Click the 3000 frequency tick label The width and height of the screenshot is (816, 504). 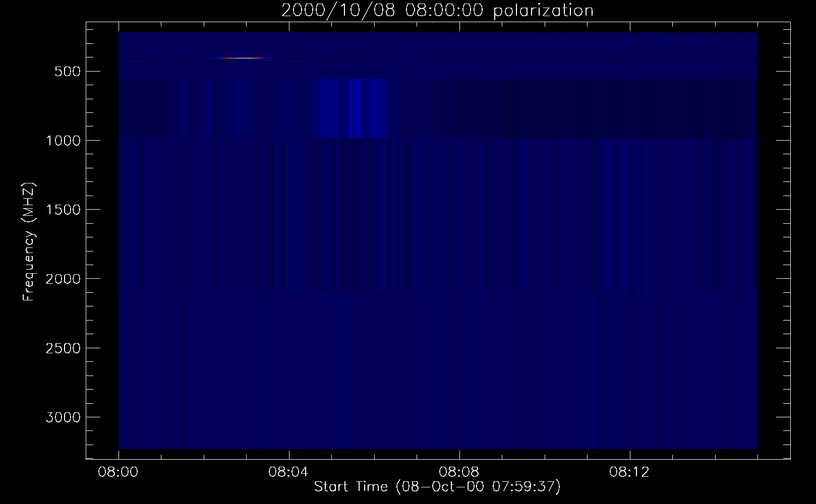(63, 417)
